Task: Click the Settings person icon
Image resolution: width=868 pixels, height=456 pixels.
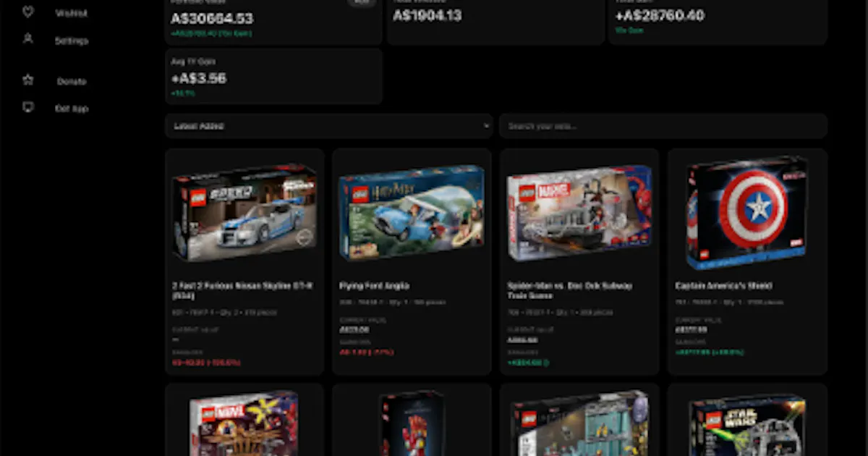Action: [28, 39]
